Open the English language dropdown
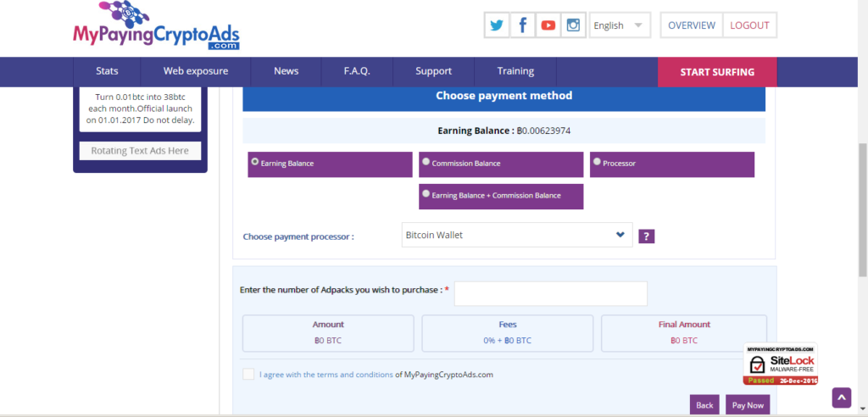The image size is (868, 417). pos(620,25)
